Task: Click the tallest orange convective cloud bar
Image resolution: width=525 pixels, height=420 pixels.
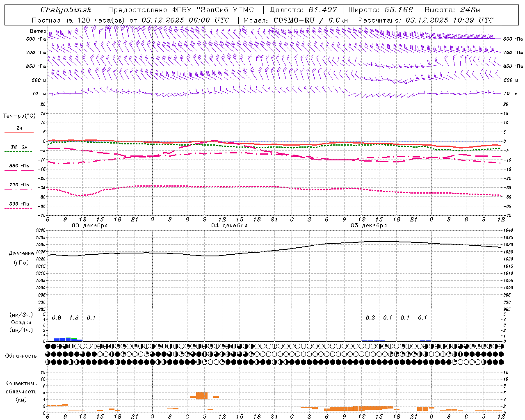Action: pyautogui.click(x=202, y=396)
